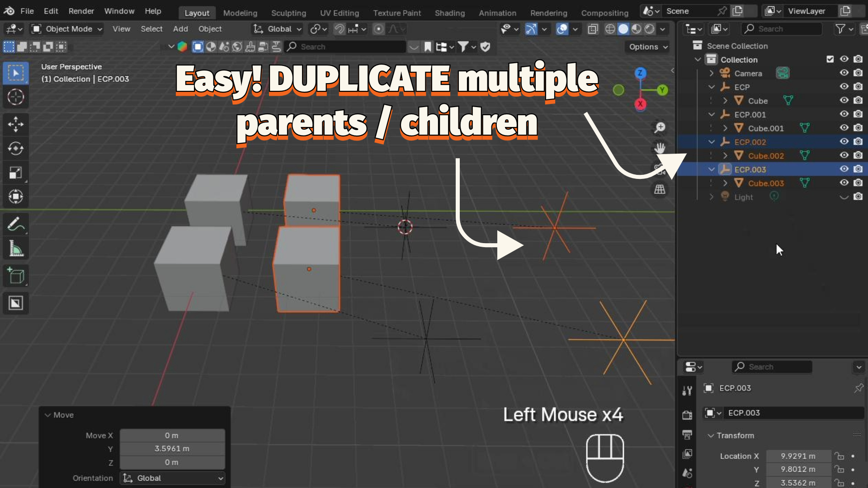Screen dimensions: 868x488
Task: Open the Render menu
Action: click(x=81, y=11)
